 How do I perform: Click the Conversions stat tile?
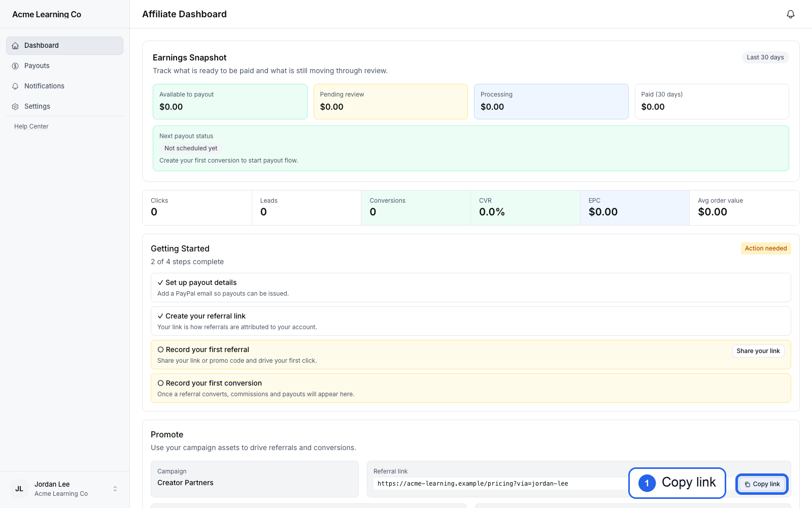tap(416, 208)
